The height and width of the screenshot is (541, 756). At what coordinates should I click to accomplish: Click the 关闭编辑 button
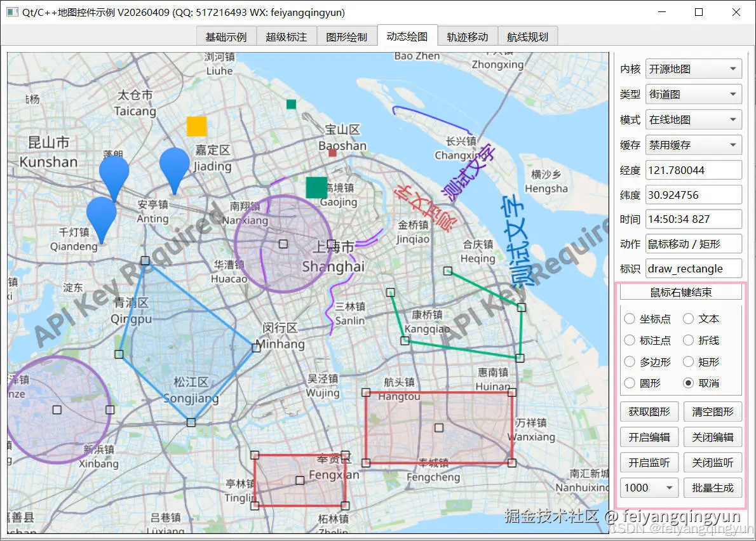(x=713, y=437)
